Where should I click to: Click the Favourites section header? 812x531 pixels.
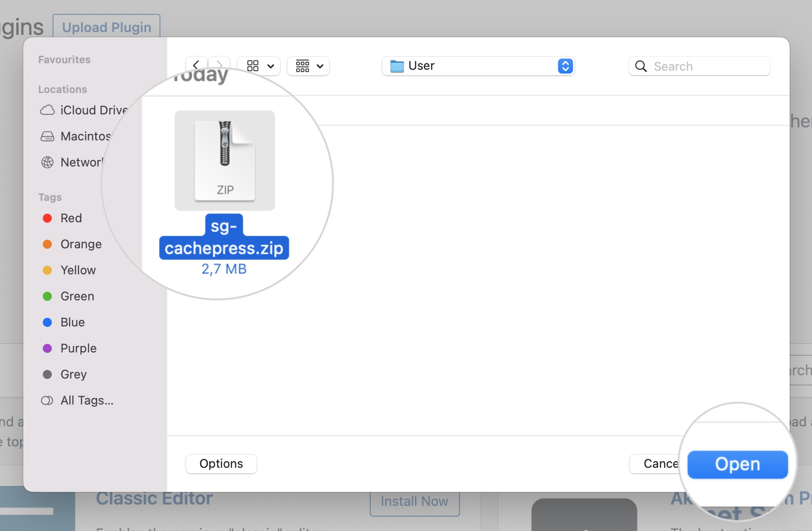point(64,60)
